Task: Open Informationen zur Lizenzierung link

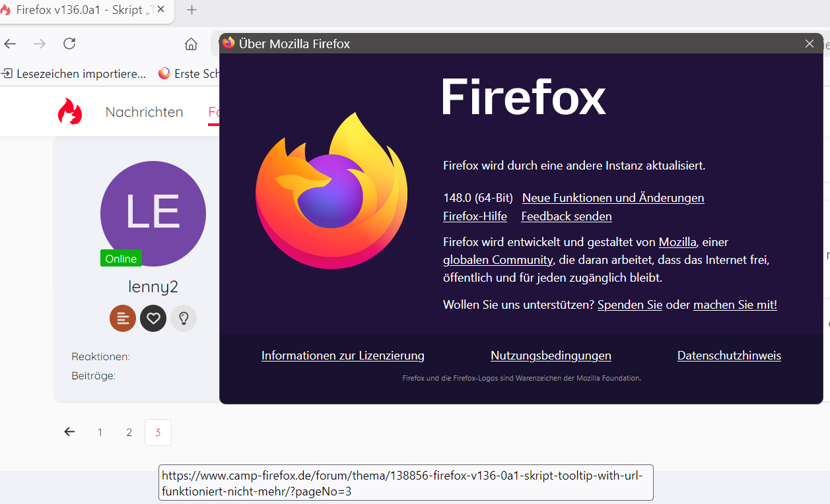Action: 343,355
